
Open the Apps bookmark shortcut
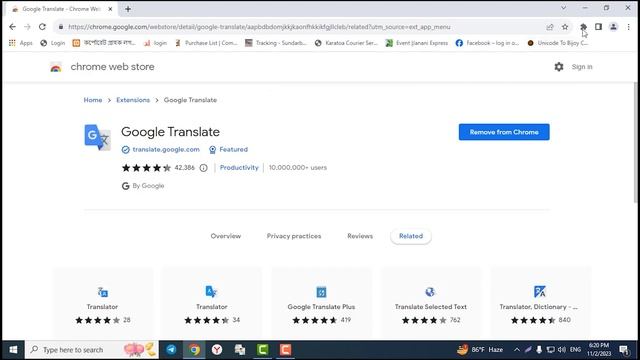21,43
